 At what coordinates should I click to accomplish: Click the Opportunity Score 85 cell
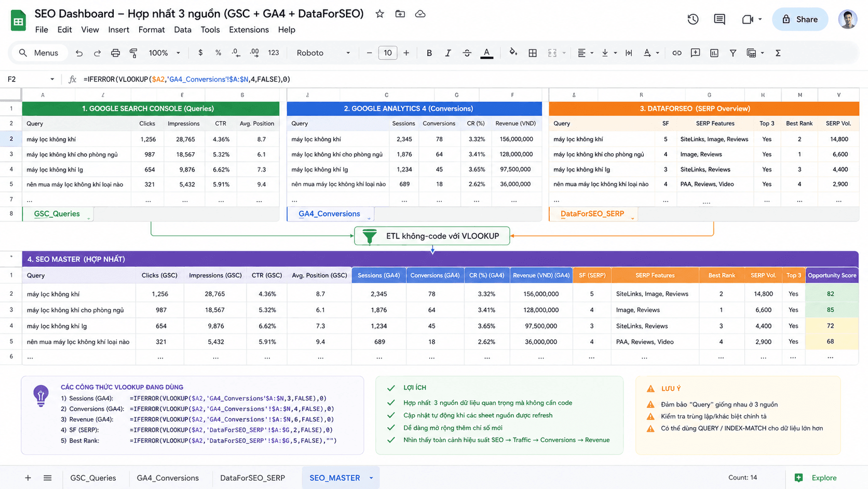tap(832, 310)
